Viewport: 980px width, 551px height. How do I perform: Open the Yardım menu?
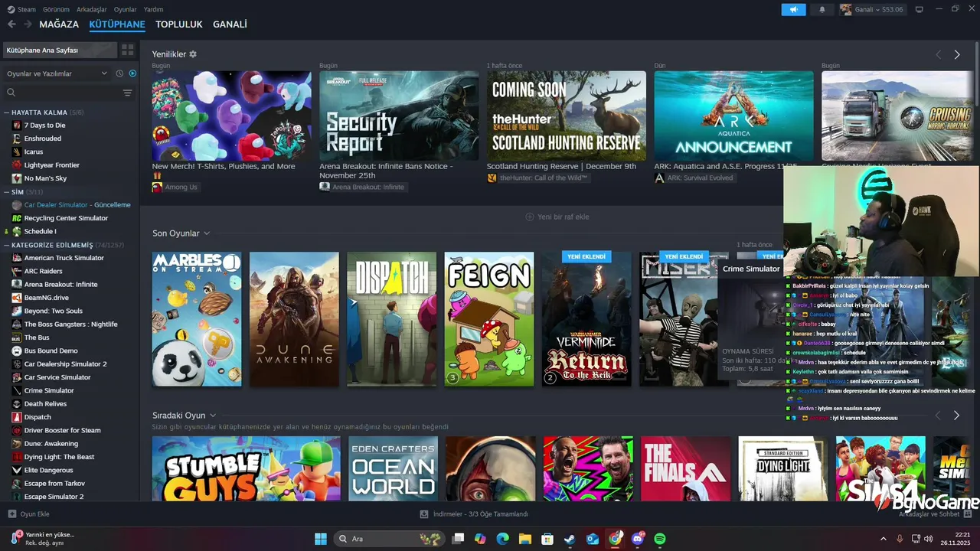coord(154,9)
